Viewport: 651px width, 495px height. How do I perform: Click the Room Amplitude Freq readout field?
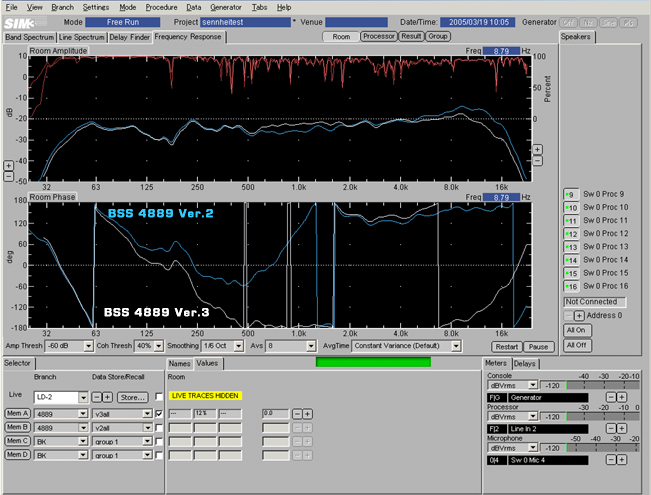point(502,51)
